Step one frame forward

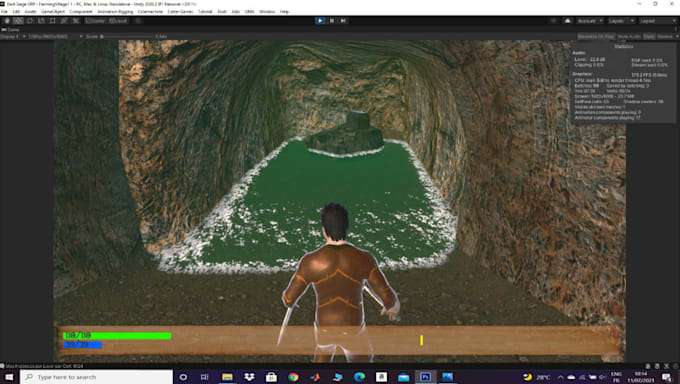(343, 21)
